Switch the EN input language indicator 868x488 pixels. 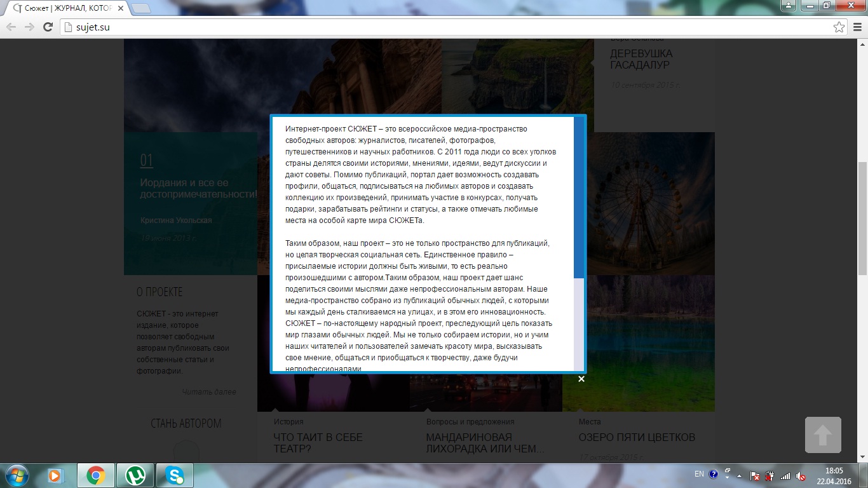(699, 474)
